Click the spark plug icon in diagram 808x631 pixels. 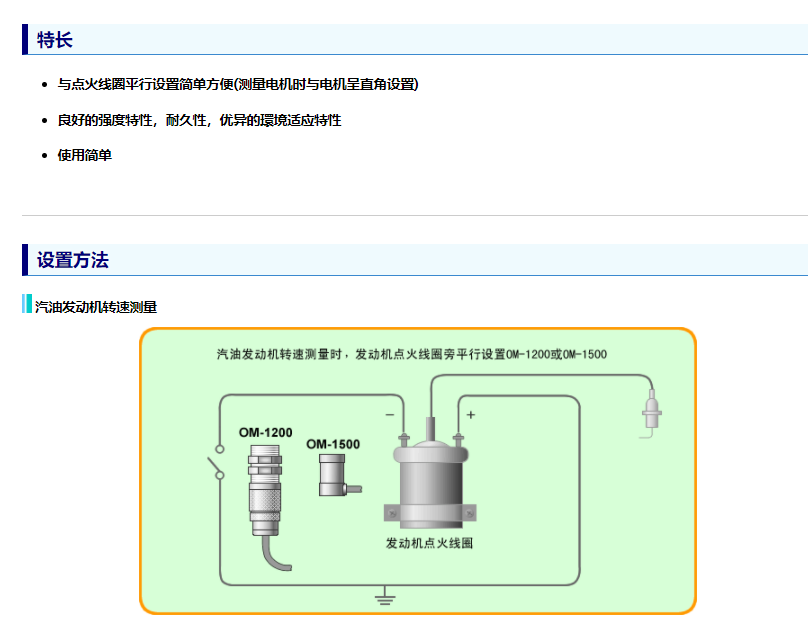point(652,414)
